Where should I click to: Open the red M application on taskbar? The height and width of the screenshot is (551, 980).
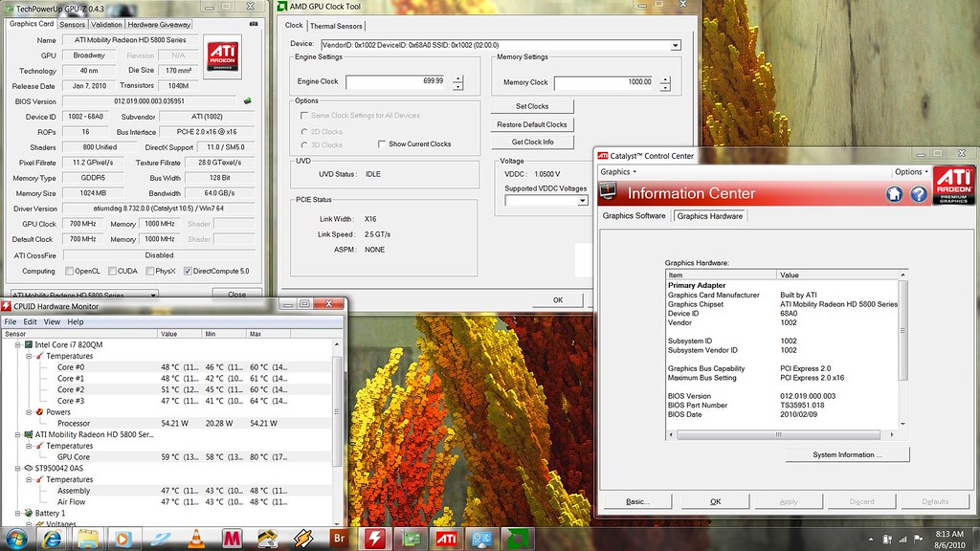232,539
